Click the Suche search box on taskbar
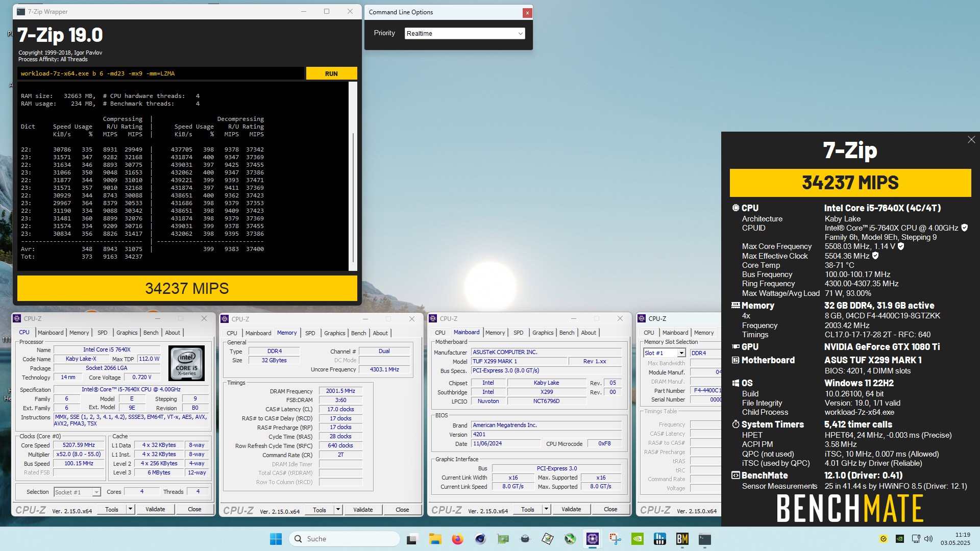980x551 pixels. coord(345,539)
